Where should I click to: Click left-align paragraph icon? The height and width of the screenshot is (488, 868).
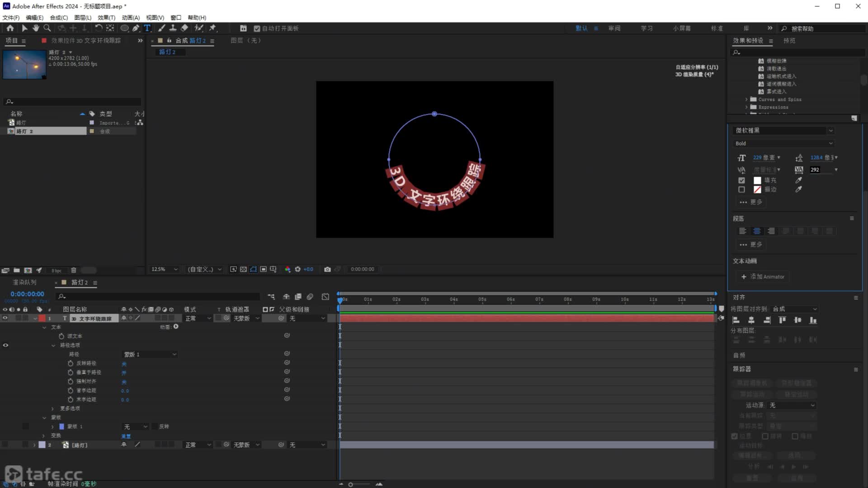742,231
